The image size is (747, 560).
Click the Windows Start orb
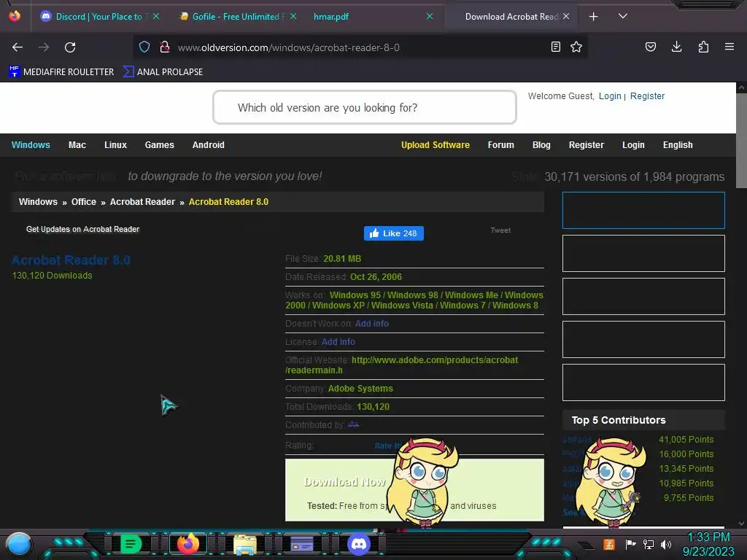[x=19, y=544]
